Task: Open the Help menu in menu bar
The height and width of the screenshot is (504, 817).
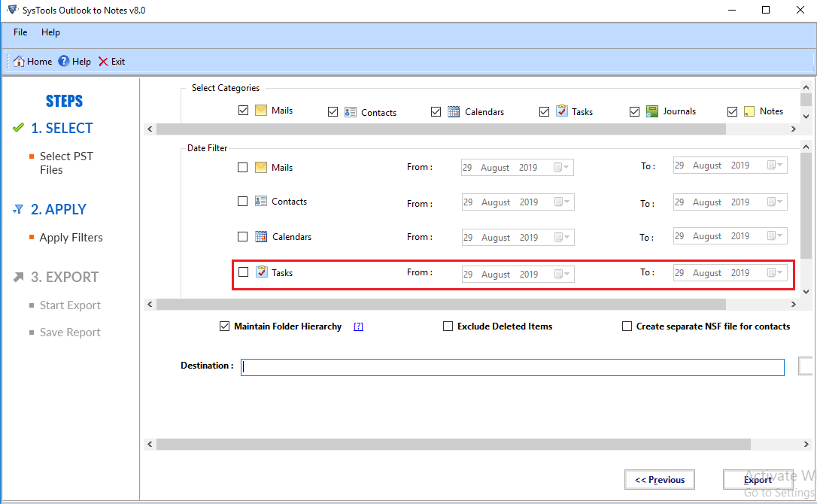Action: click(x=50, y=32)
